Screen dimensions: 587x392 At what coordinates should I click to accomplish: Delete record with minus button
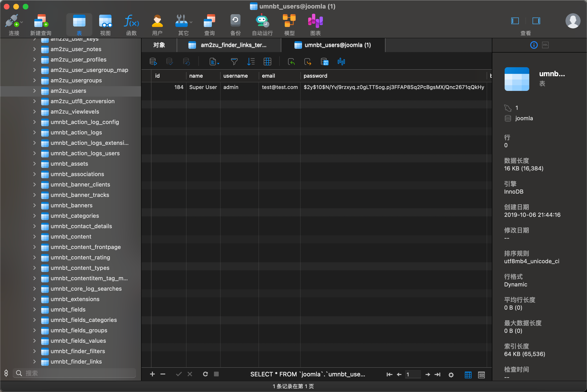pyautogui.click(x=163, y=374)
